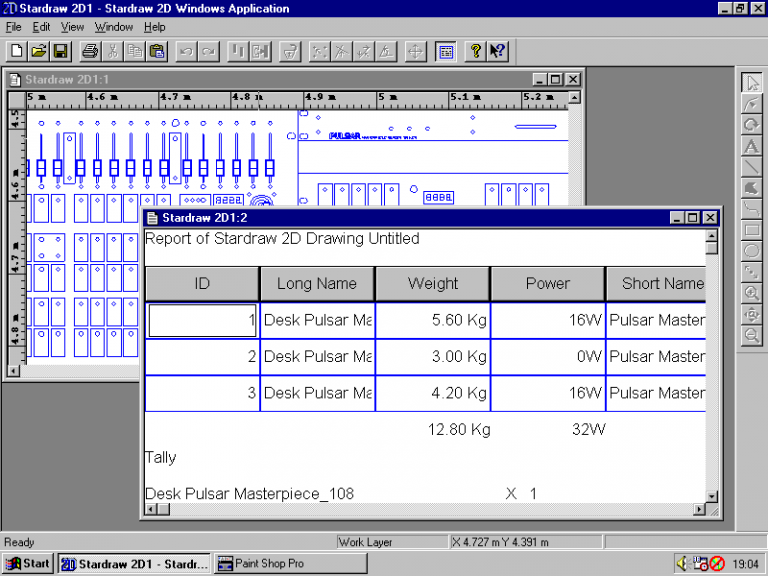Select the Rectangle drawing tool
768x576 pixels.
[x=751, y=230]
